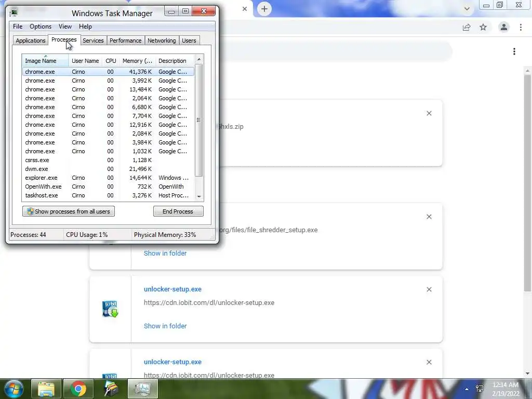This screenshot has height=399, width=532.
Task: Remove the .zip download from list
Action: (429, 113)
